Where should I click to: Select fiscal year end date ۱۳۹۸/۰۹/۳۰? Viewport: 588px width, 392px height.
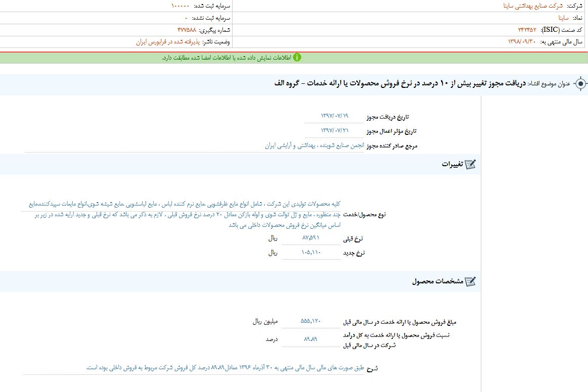coord(522,41)
